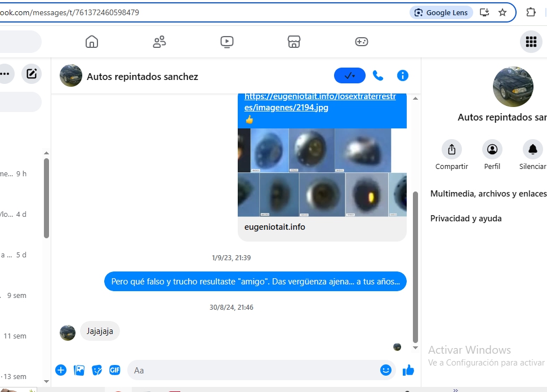Open the blue checkmark dropdown

(349, 75)
